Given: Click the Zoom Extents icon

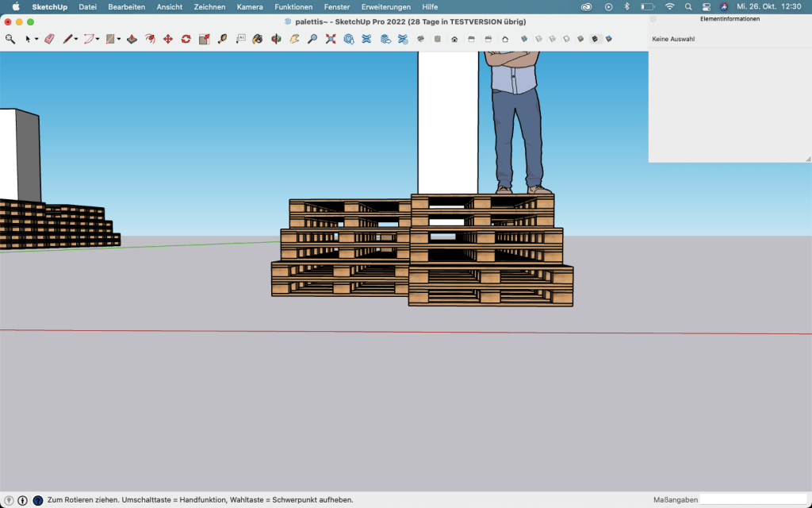Looking at the screenshot, I should pos(331,39).
